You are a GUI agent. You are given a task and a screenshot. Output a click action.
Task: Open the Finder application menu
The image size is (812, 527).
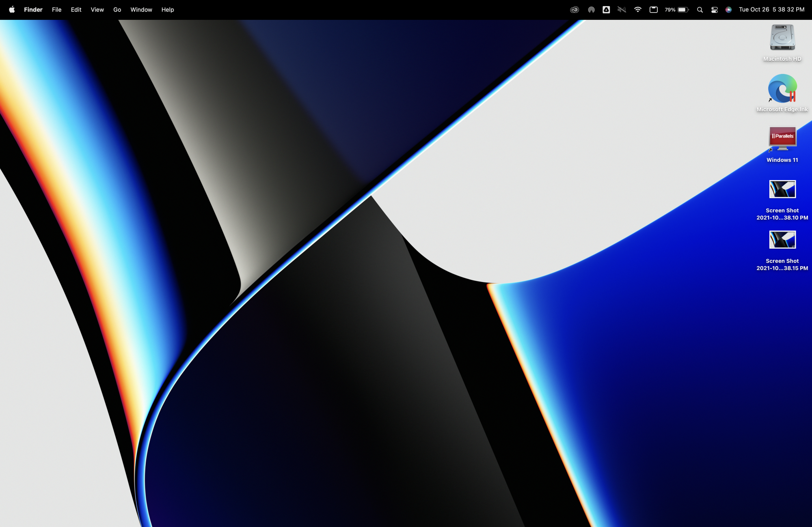click(x=33, y=10)
